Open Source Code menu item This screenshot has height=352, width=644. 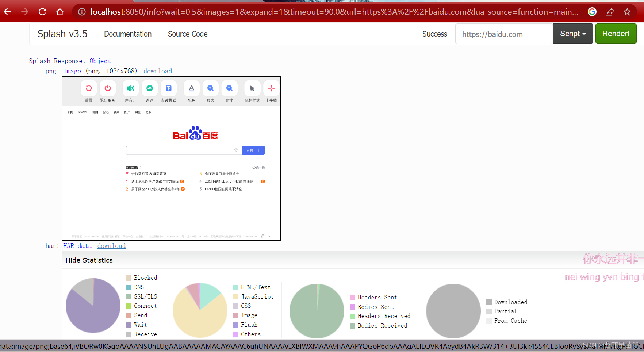click(188, 34)
